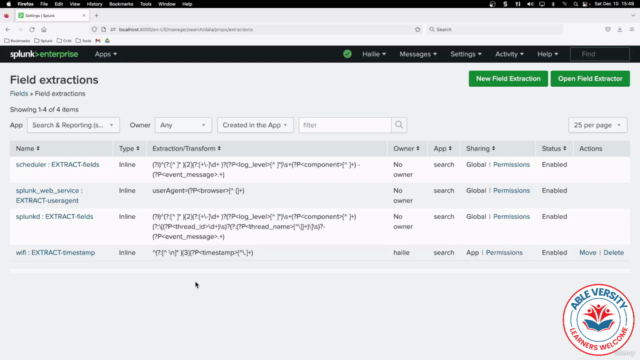Open the Created in the App dropdown

(x=255, y=125)
